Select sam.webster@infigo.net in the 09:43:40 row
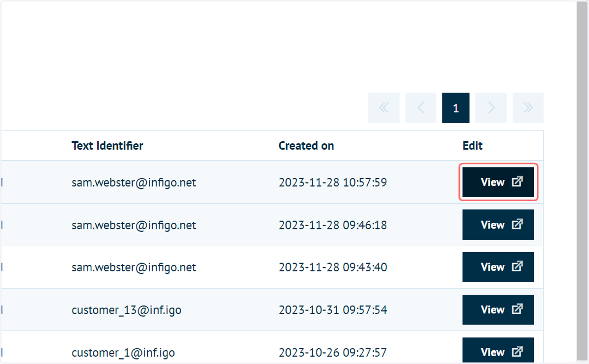The width and height of the screenshot is (589, 364). click(x=134, y=267)
